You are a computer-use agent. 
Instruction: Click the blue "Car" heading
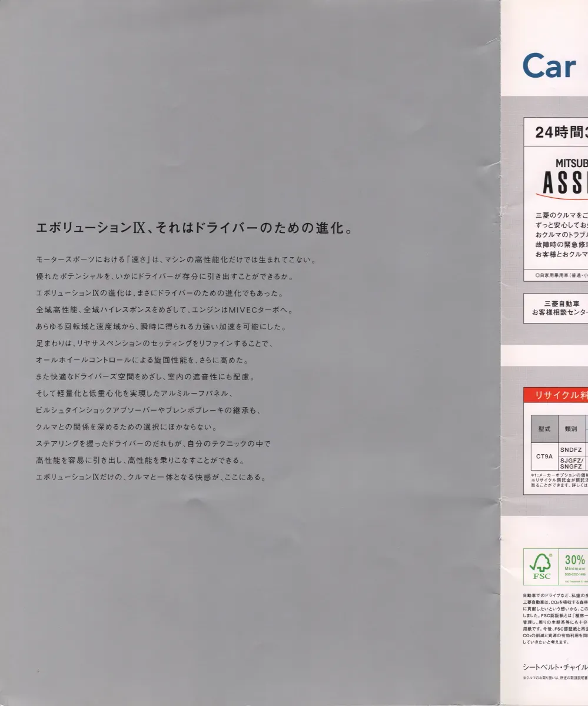point(549,66)
